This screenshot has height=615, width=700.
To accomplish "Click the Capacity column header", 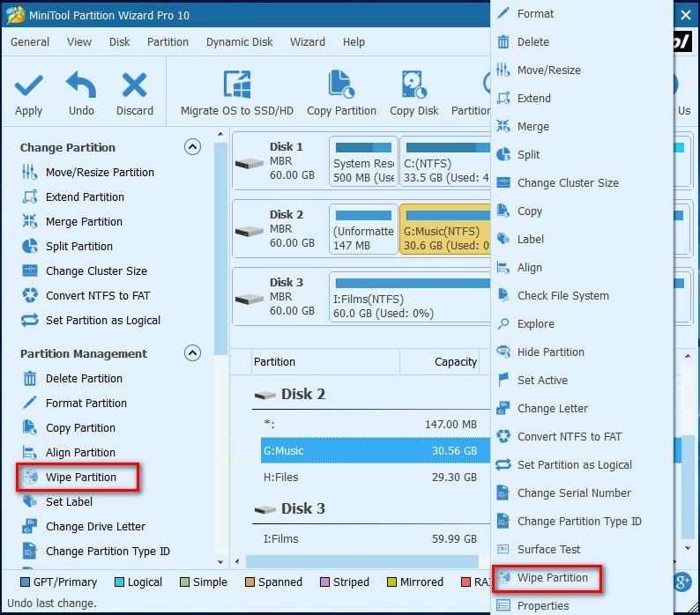I will tap(439, 361).
